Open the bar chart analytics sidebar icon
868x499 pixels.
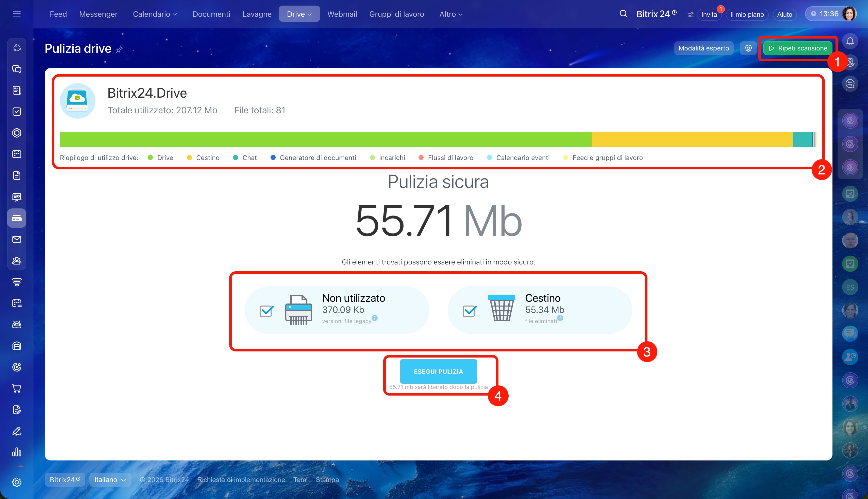(16, 452)
